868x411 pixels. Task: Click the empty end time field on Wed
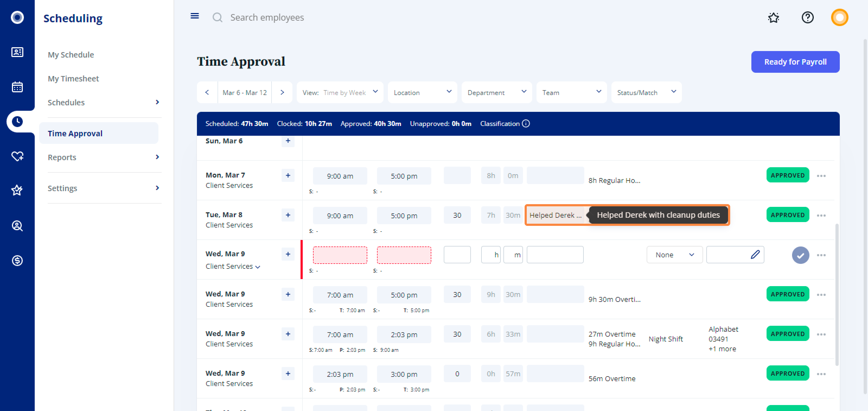tap(404, 255)
